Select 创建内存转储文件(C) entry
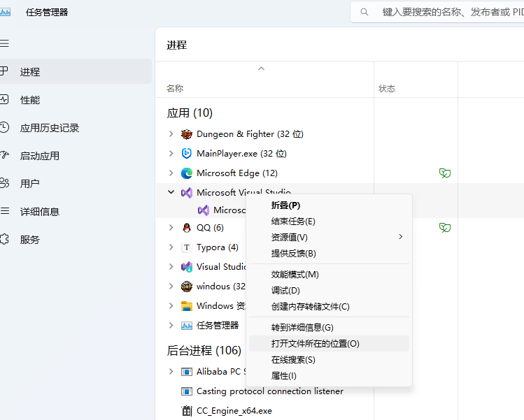 click(x=330, y=307)
